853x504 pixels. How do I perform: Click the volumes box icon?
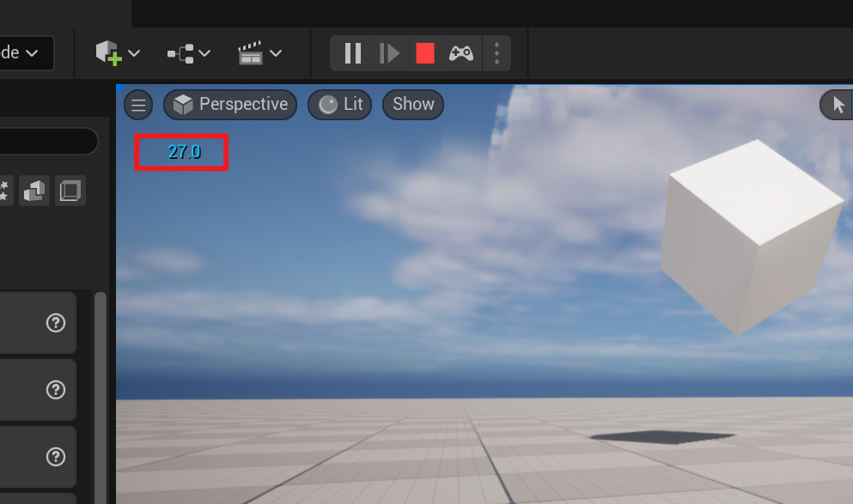tap(70, 191)
